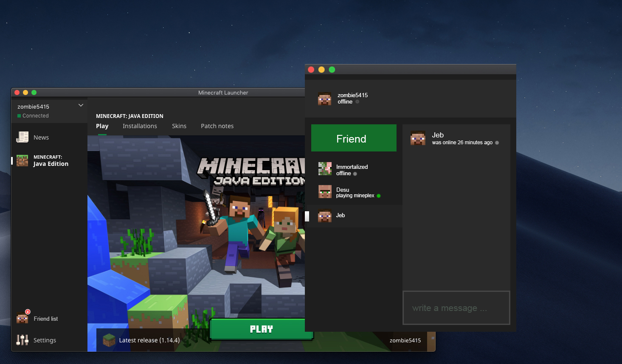622x364 pixels.
Task: Click the red notification badge on Friend list
Action: point(28,312)
